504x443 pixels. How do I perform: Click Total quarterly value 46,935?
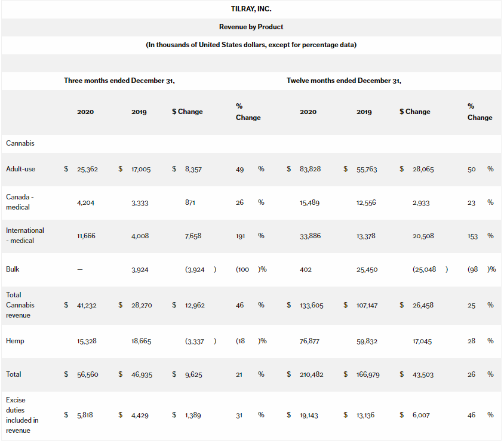pyautogui.click(x=142, y=375)
